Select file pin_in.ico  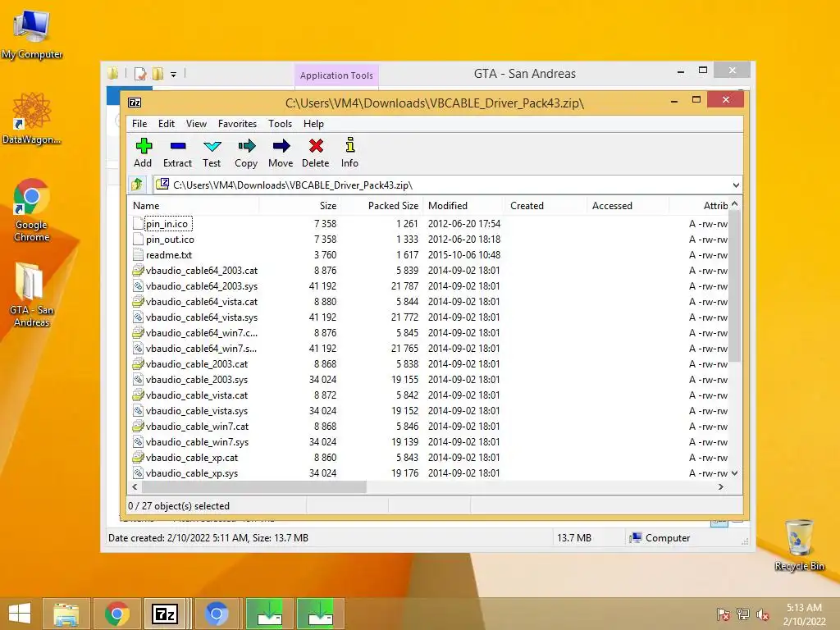pos(167,224)
